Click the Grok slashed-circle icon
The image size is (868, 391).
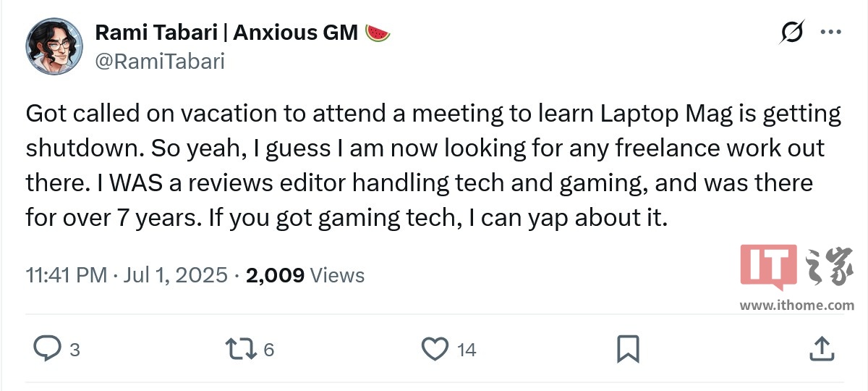click(x=792, y=33)
